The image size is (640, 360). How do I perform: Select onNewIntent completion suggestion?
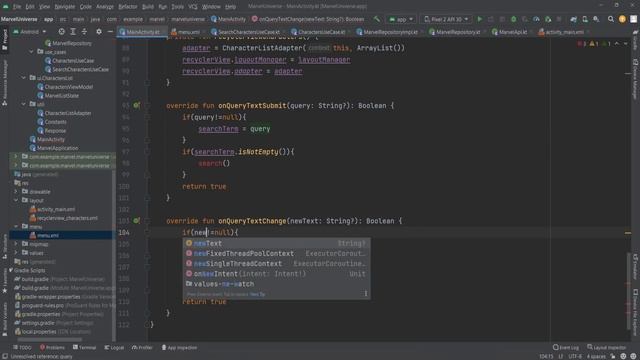coord(276,274)
